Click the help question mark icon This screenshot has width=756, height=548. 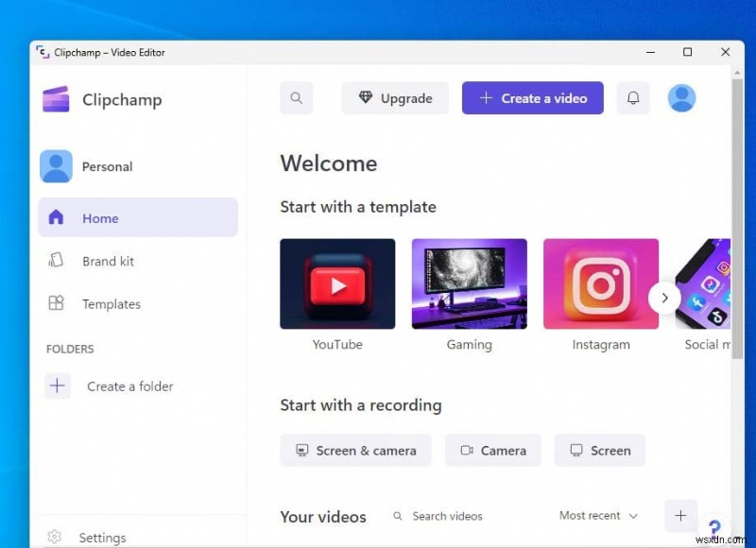714,525
